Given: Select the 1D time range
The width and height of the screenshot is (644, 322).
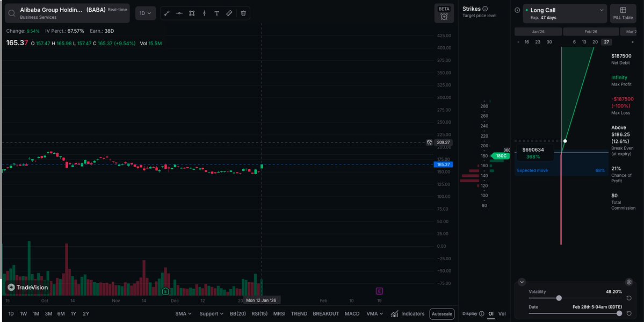Looking at the screenshot, I should tap(11, 314).
